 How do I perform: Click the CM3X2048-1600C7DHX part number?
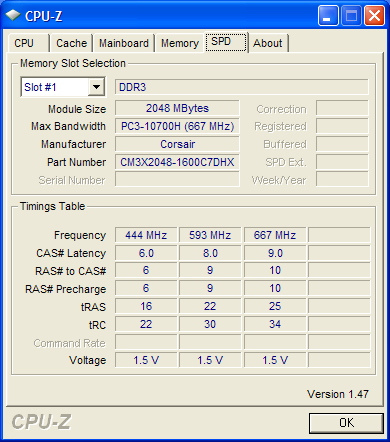click(177, 162)
